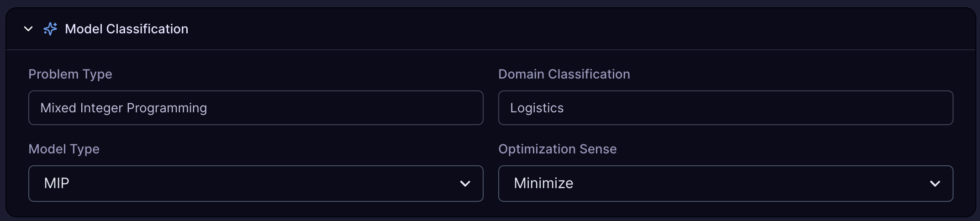Click the Mixed Integer Programming text

(124, 108)
